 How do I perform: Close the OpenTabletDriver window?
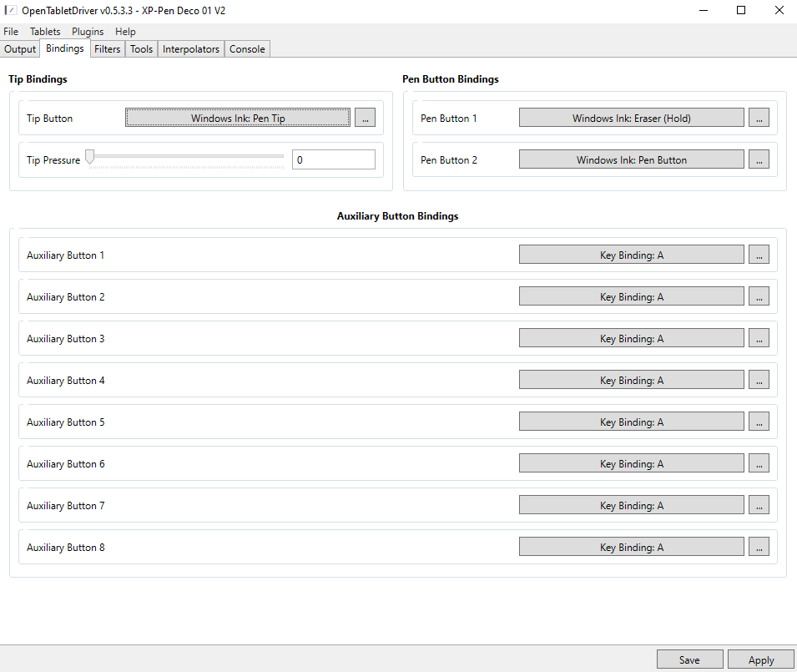(779, 10)
